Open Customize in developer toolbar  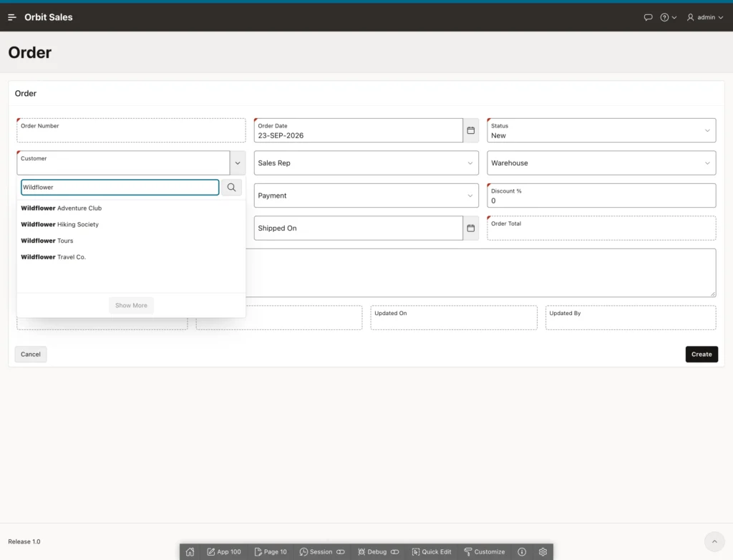pyautogui.click(x=485, y=552)
